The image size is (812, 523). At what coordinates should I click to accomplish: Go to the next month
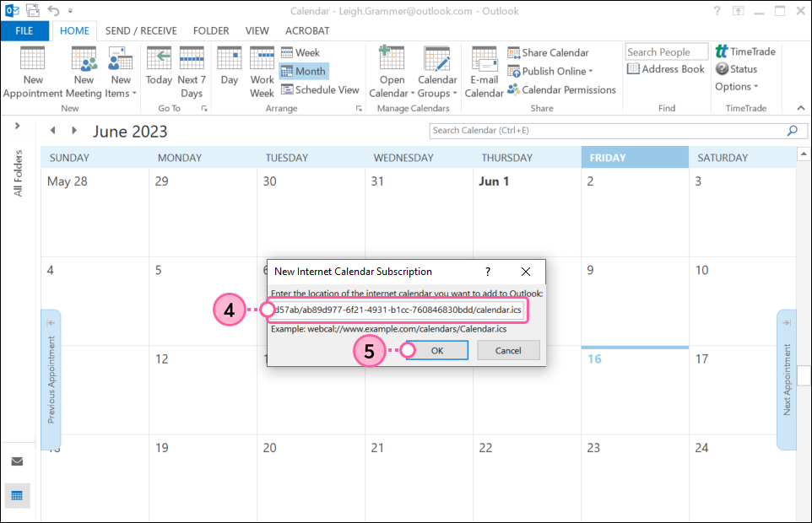(x=74, y=131)
